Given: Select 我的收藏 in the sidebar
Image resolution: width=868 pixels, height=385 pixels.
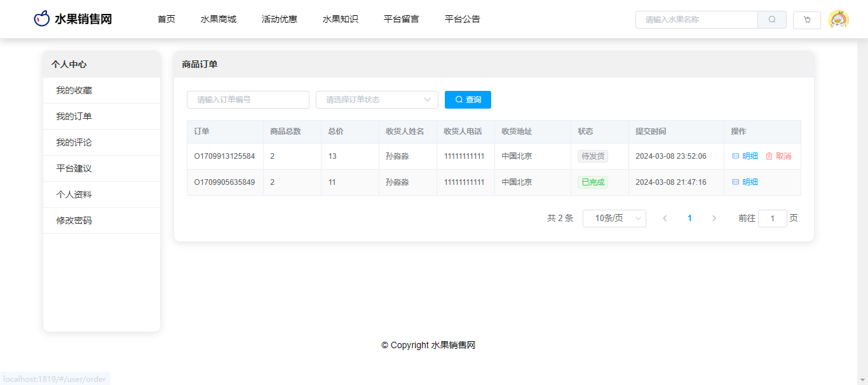Looking at the screenshot, I should (74, 90).
